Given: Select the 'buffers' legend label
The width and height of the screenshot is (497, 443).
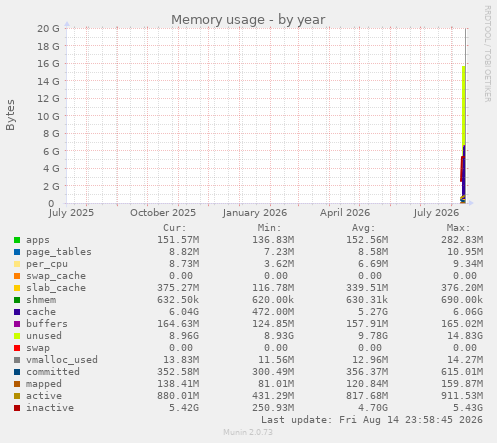Looking at the screenshot, I should point(47,324).
